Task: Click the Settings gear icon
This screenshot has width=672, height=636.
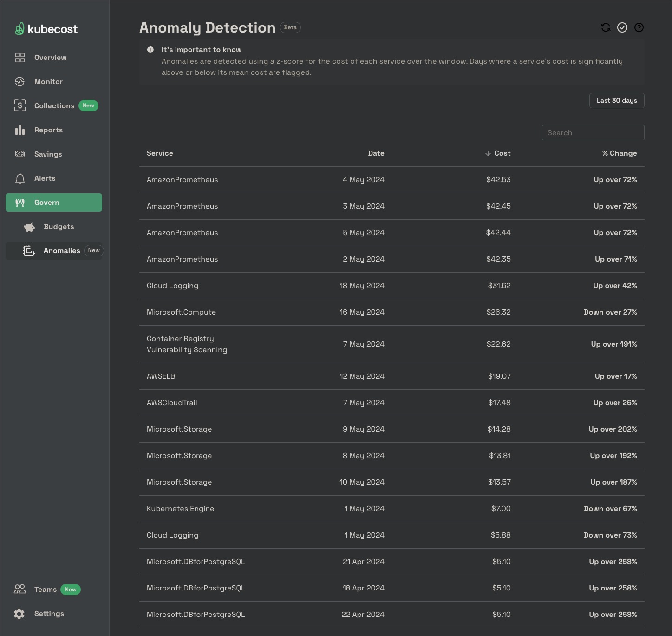Action: pos(20,614)
